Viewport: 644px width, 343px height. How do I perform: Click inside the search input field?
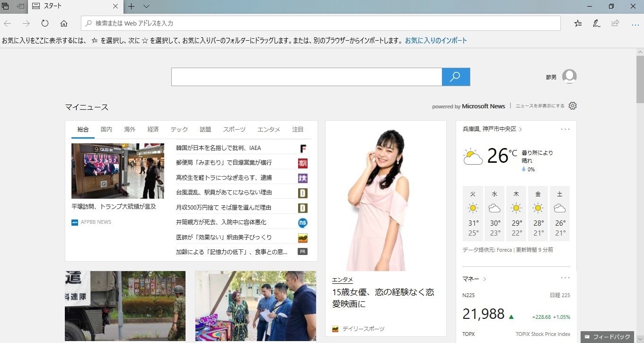pyautogui.click(x=308, y=77)
